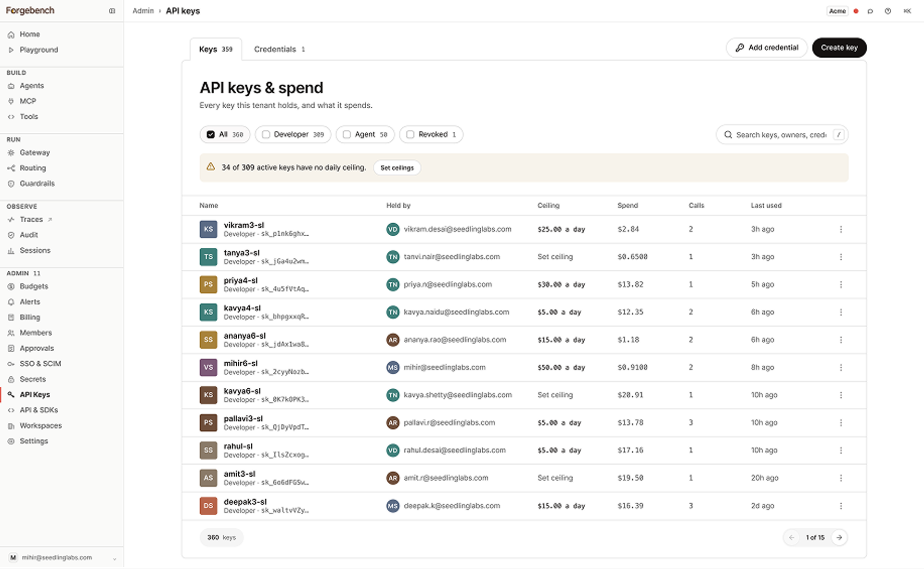The width and height of the screenshot is (924, 573).
Task: Click Create key button
Action: click(839, 48)
